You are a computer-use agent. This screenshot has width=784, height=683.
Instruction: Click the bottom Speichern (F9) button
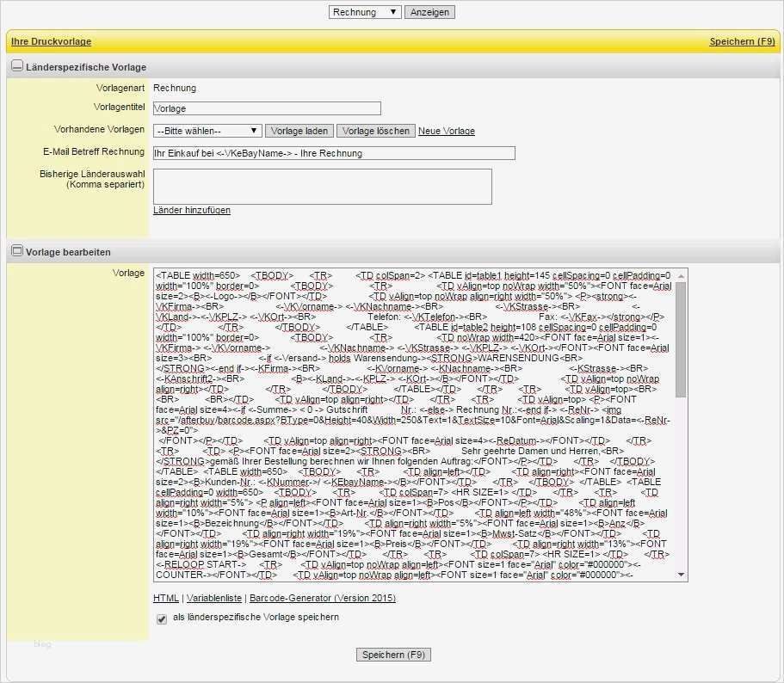point(393,655)
